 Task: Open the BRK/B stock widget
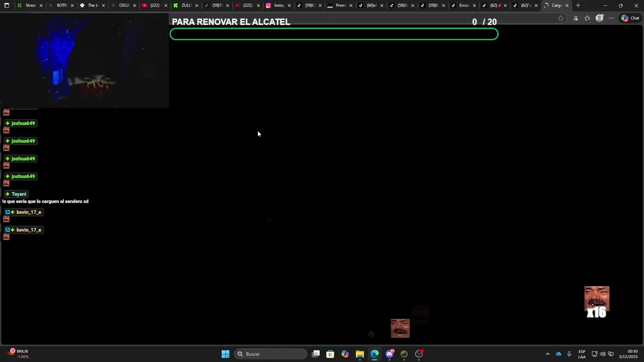[18, 354]
